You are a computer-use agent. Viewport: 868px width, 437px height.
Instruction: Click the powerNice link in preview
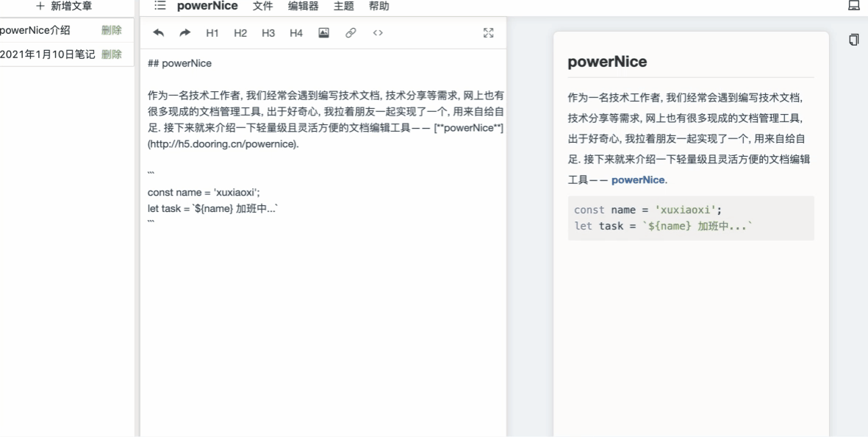click(638, 180)
